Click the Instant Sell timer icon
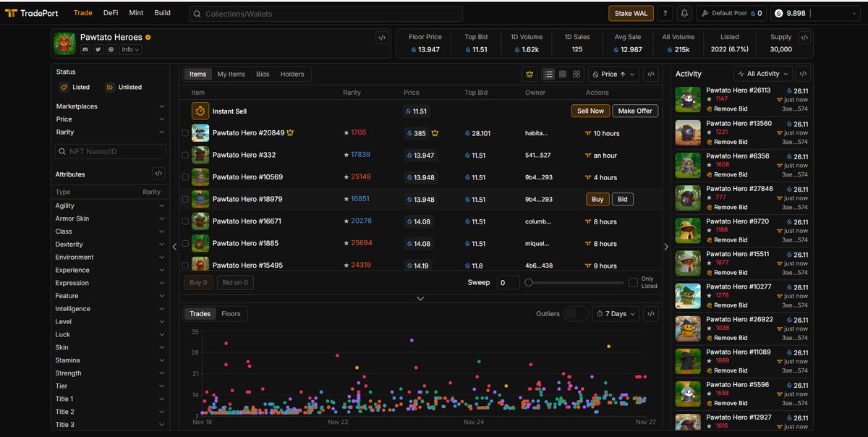This screenshot has height=437, width=868. tap(200, 111)
